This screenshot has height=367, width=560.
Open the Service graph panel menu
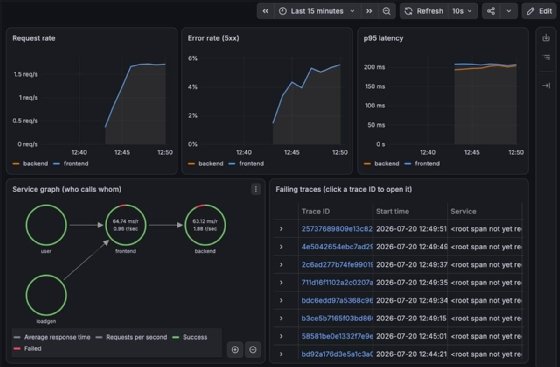point(256,189)
